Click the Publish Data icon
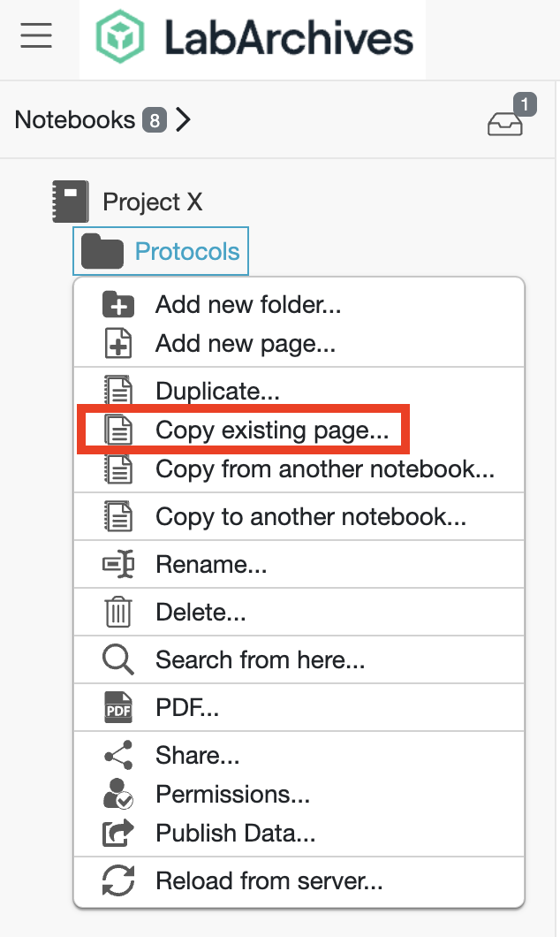The image size is (560, 937). coord(118,833)
